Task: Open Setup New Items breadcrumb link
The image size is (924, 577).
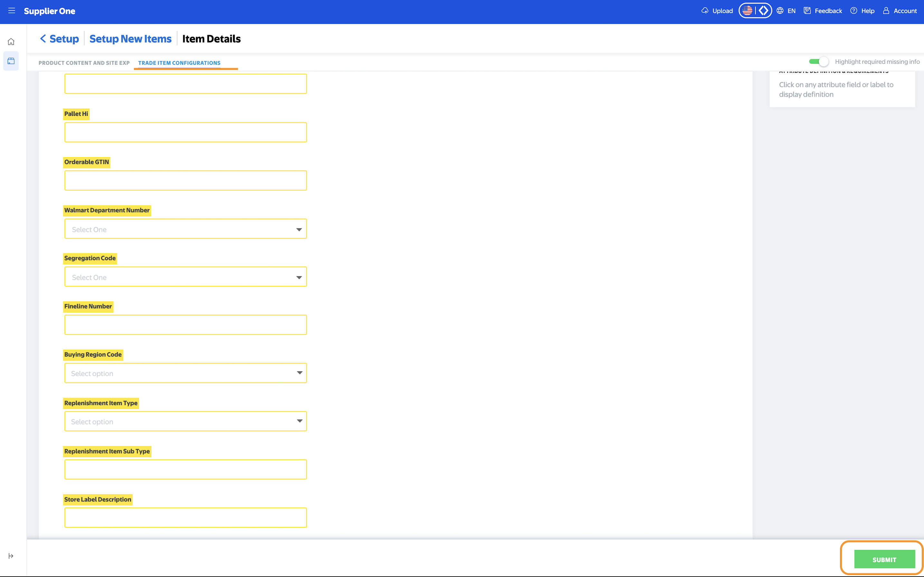Action: pos(130,39)
